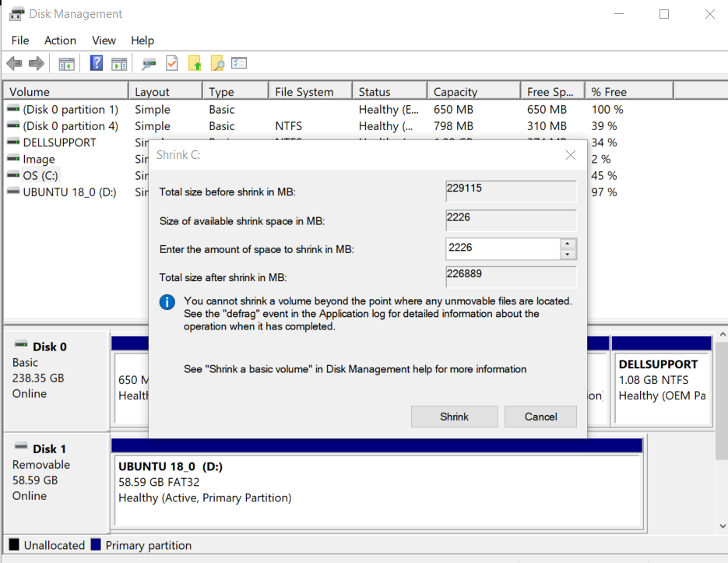Click the OS (C:) volume icon
The image size is (728, 563).
13,175
